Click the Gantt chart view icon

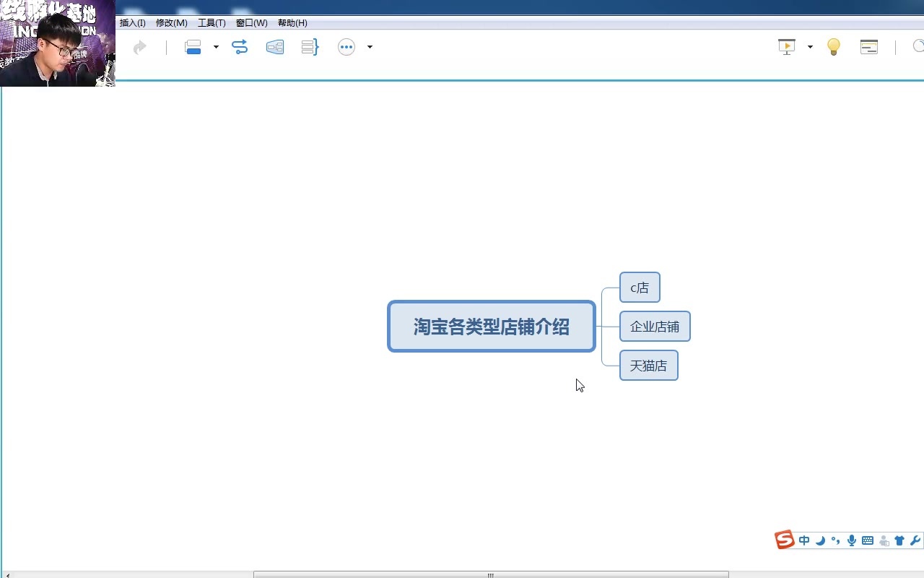point(869,47)
